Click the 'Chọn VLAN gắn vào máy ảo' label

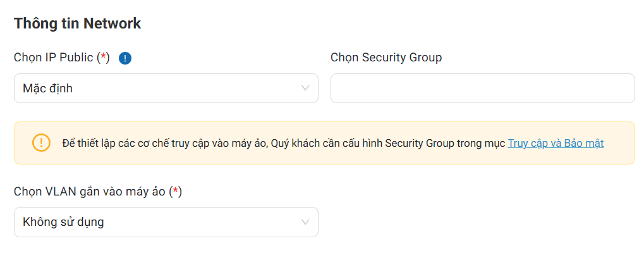click(x=90, y=192)
